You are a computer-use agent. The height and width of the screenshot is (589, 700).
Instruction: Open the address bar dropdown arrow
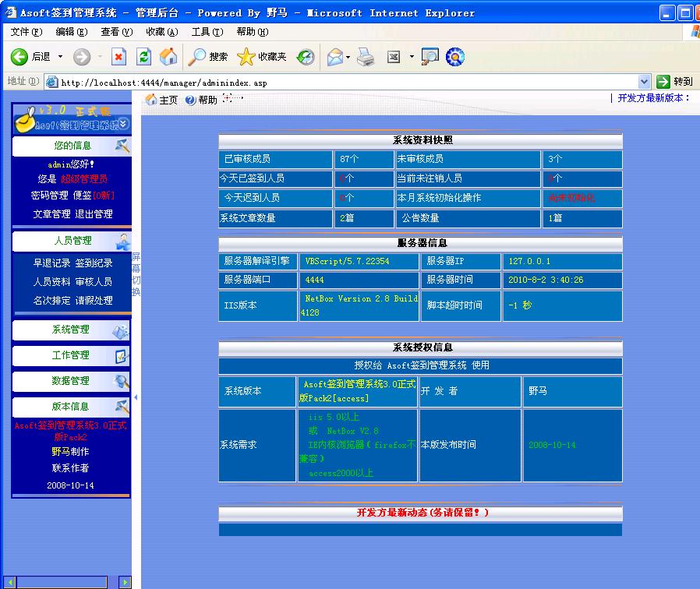[x=644, y=82]
